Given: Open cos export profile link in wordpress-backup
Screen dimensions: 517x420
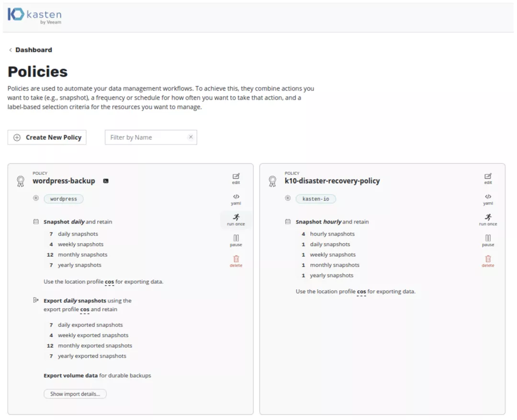Looking at the screenshot, I should (x=85, y=309).
